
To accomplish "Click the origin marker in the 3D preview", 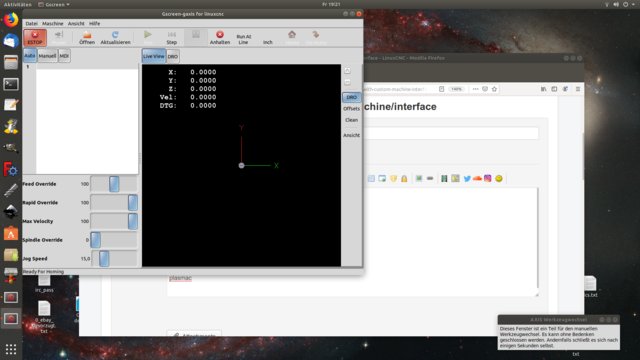I will click(241, 165).
